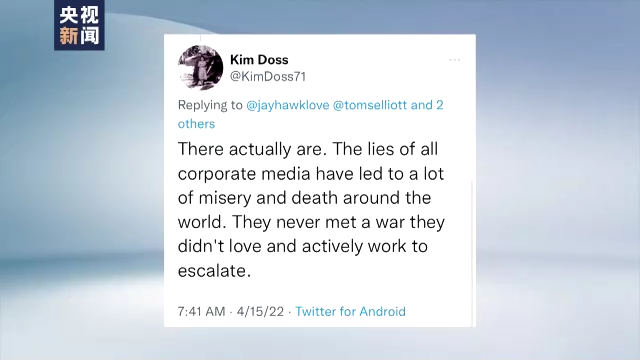Visit the @jayhawklove mention
The image size is (640, 360).
[x=287, y=105]
